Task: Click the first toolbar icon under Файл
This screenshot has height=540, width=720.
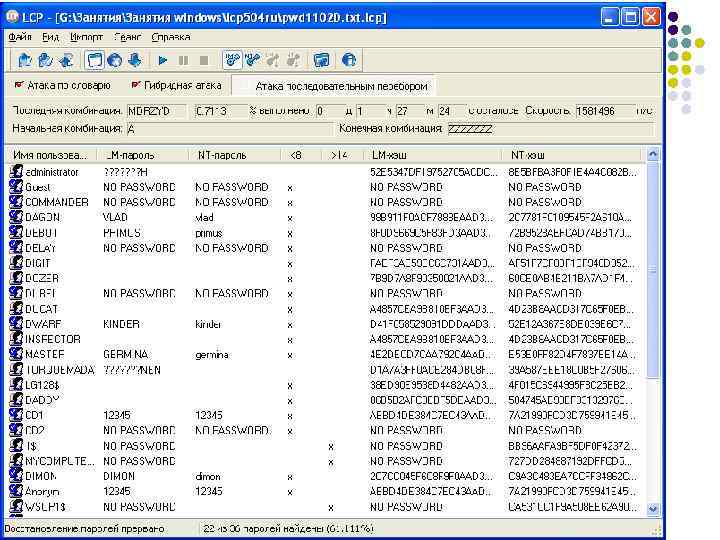Action: click(25, 61)
